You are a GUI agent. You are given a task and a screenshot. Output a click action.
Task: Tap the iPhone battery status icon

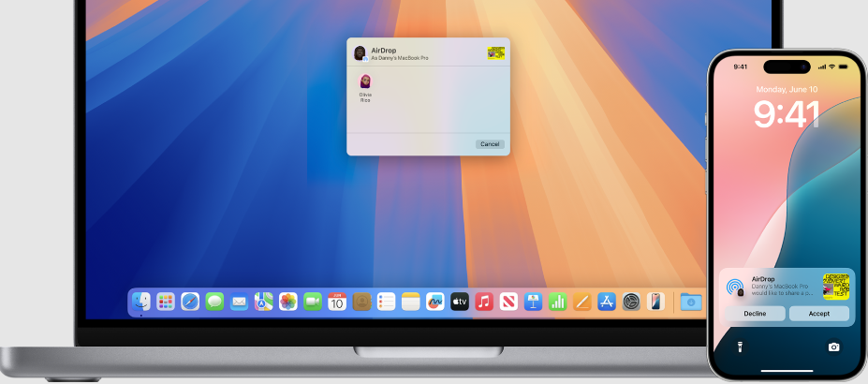pyautogui.click(x=843, y=66)
